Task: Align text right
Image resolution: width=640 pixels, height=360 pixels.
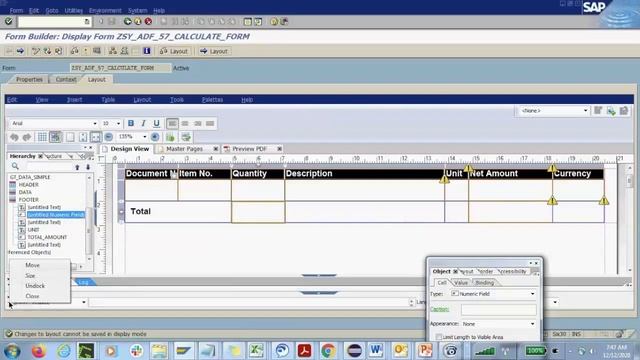Action: coord(198,123)
